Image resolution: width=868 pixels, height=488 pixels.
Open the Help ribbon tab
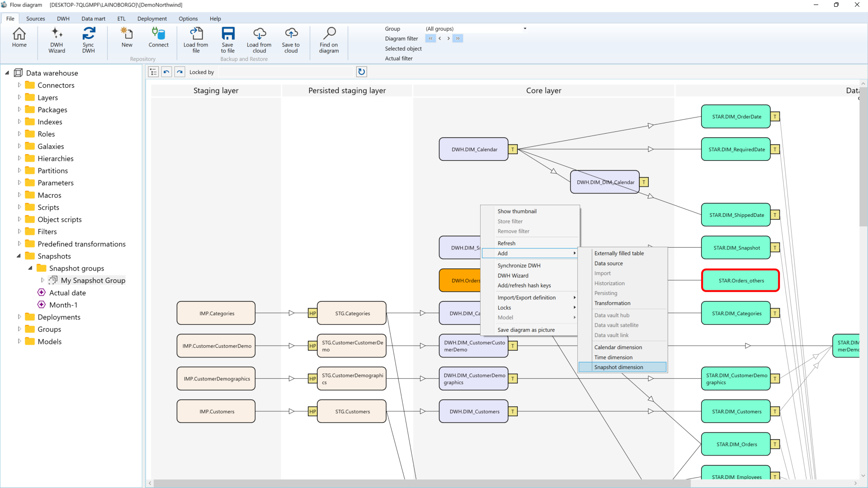[x=215, y=19]
